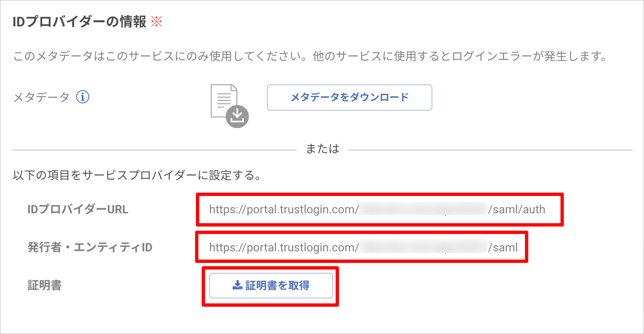Image resolution: width=644 pixels, height=334 pixels.
Task: Click the IDプロバイダーの情報 heading
Action: 80,22
